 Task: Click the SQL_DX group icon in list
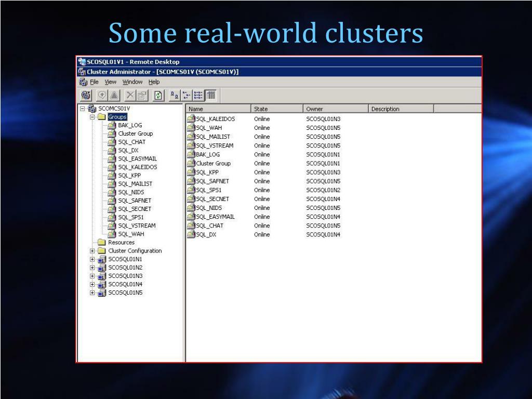(x=191, y=234)
